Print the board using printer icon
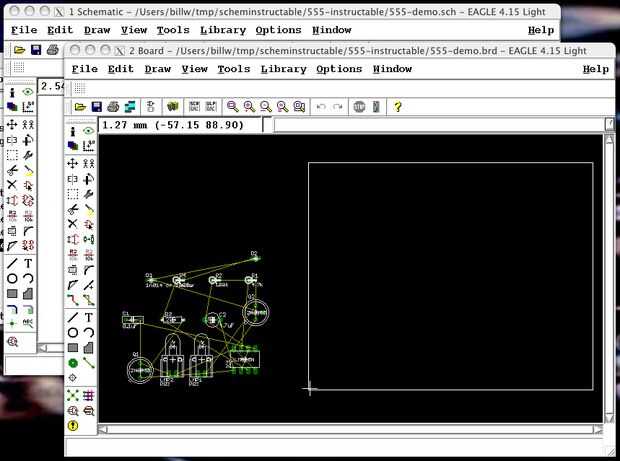This screenshot has height=461, width=620. click(x=113, y=107)
